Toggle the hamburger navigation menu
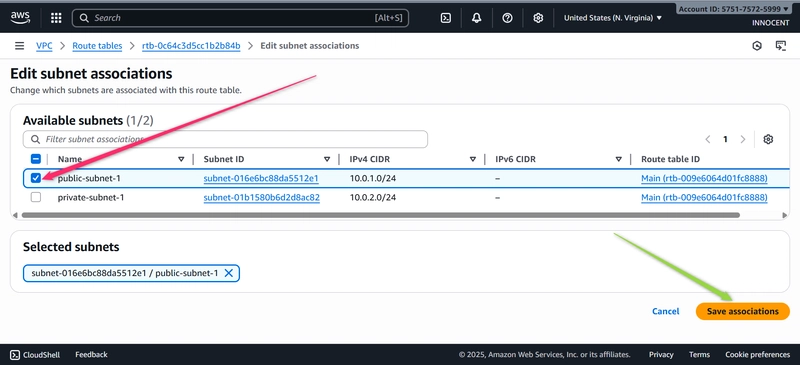Image resolution: width=800 pixels, height=365 pixels. (19, 46)
